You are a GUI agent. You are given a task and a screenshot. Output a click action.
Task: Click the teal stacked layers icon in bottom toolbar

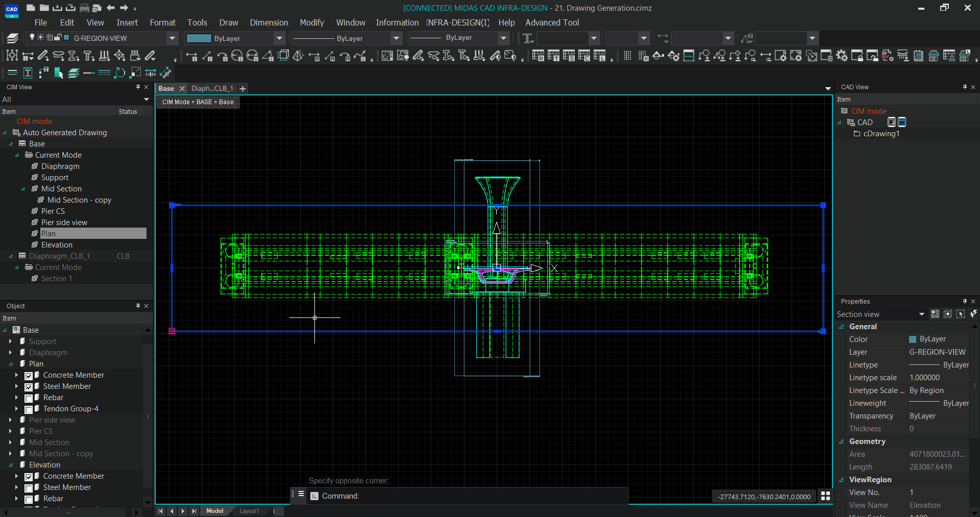[73, 73]
